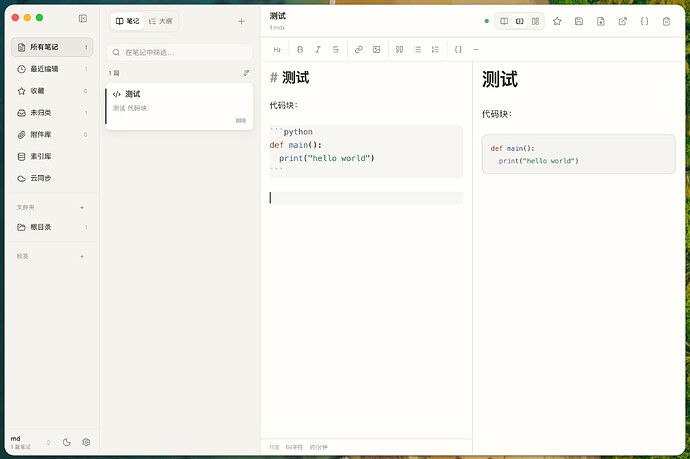This screenshot has width=690, height=459.
Task: Click the 1 篇 note count label
Action: pyautogui.click(x=114, y=73)
